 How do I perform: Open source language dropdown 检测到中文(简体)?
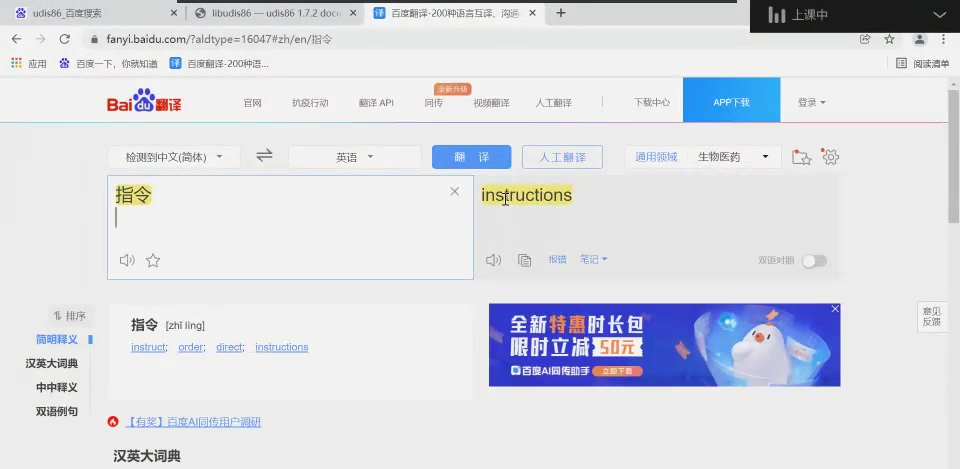174,157
